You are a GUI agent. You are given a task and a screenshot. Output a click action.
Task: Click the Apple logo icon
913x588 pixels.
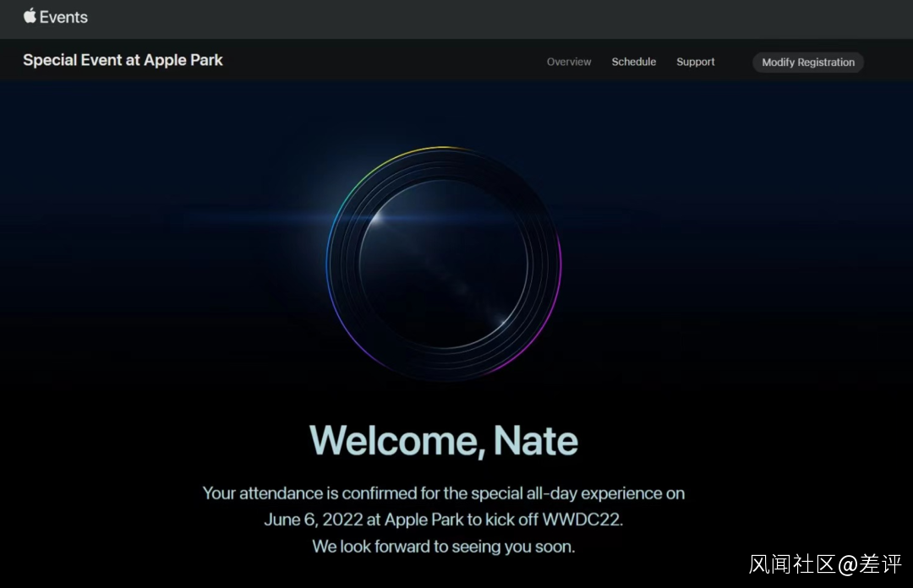pos(30,16)
